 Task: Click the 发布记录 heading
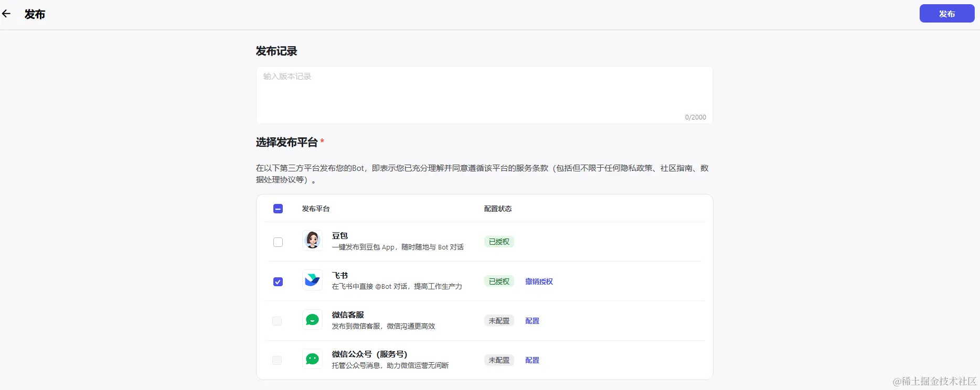pyautogui.click(x=276, y=51)
